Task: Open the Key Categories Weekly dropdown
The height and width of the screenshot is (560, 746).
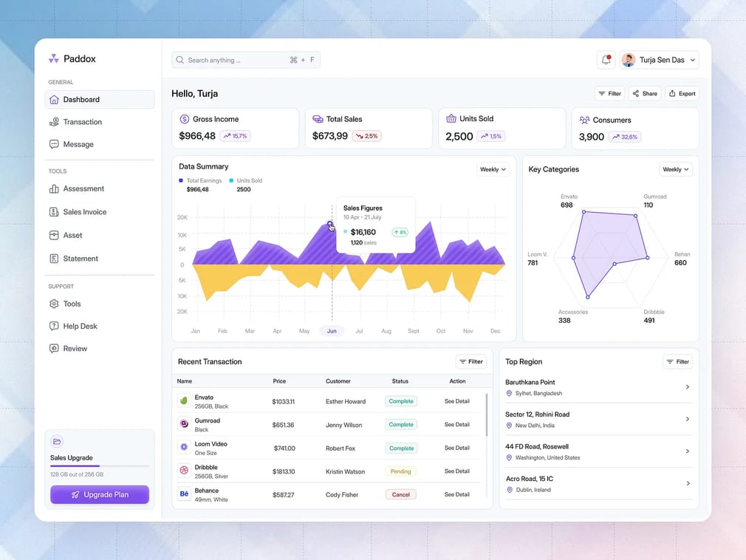Action: (676, 169)
